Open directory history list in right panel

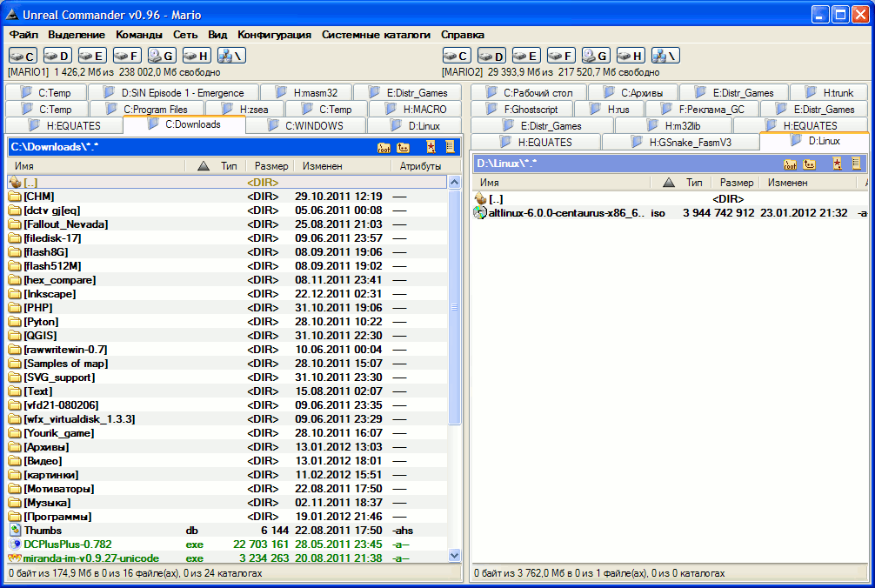[856, 164]
